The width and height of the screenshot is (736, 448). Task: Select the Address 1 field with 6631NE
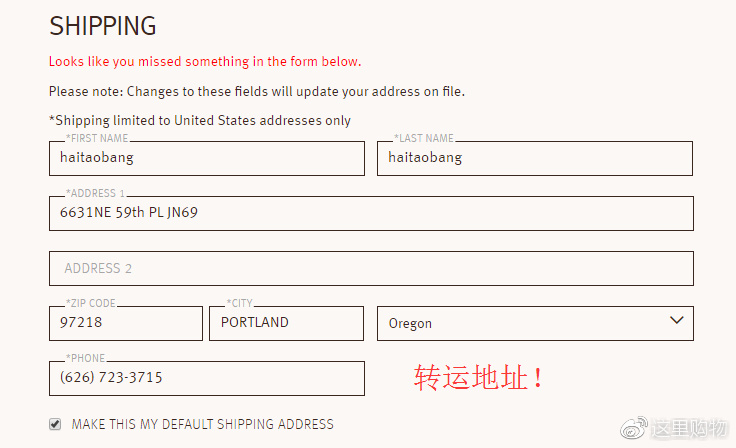pyautogui.click(x=370, y=213)
